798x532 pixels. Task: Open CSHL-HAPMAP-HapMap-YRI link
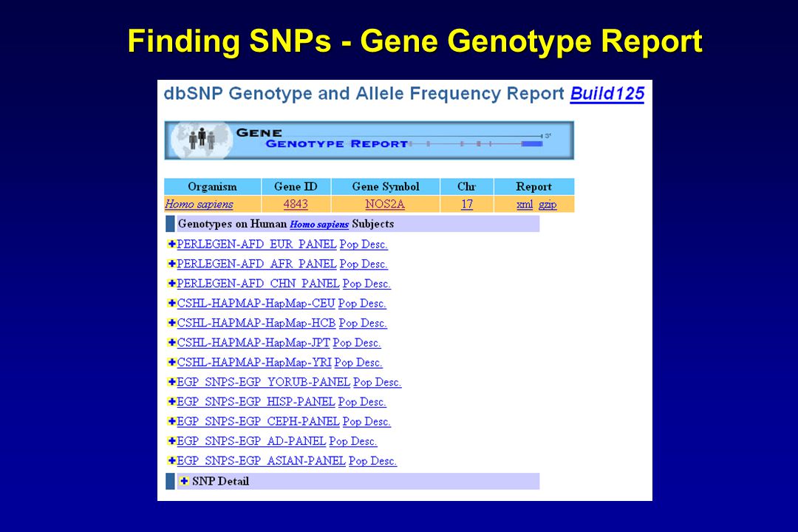point(254,363)
